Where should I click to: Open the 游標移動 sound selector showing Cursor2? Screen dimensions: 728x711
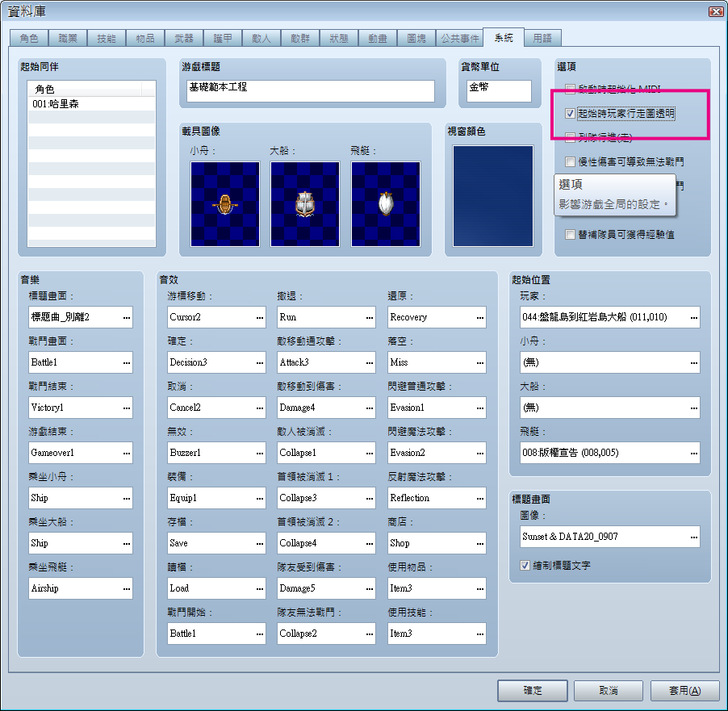pos(216,317)
